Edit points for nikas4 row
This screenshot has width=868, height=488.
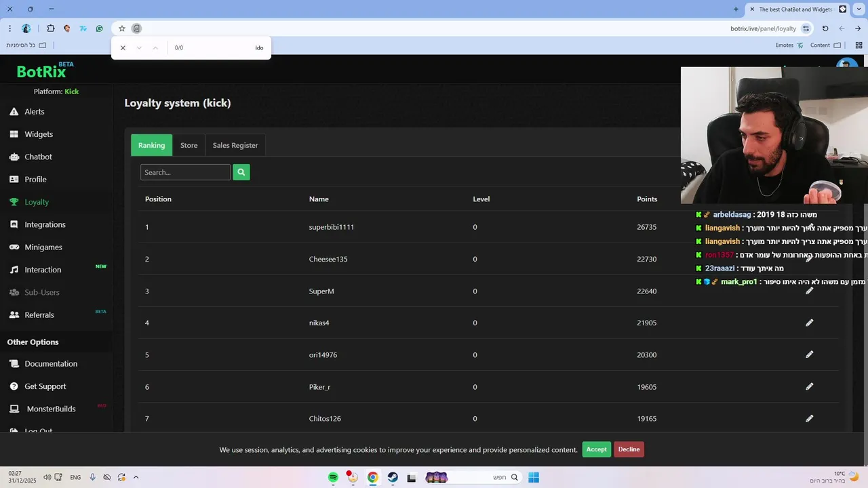tap(809, 323)
